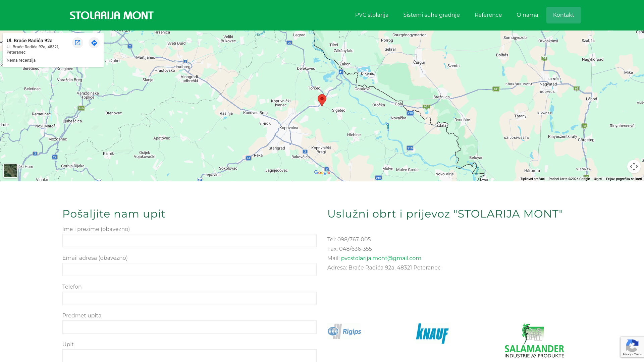
Task: Click the Salamander Industrie Produkte logo
Action: (x=534, y=341)
